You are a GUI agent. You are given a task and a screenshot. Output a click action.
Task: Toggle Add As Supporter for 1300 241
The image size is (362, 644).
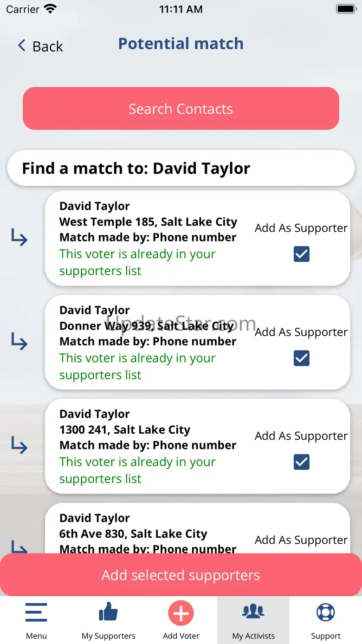302,462
